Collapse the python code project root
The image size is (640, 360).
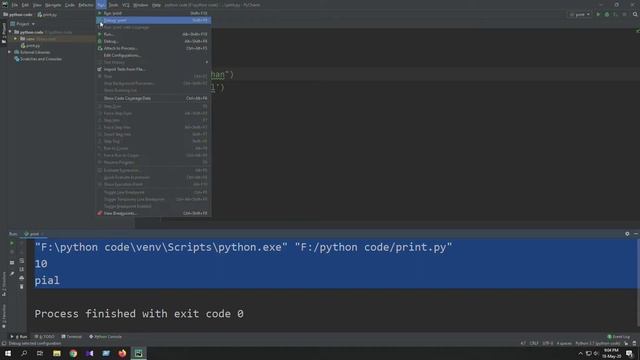coord(10,32)
